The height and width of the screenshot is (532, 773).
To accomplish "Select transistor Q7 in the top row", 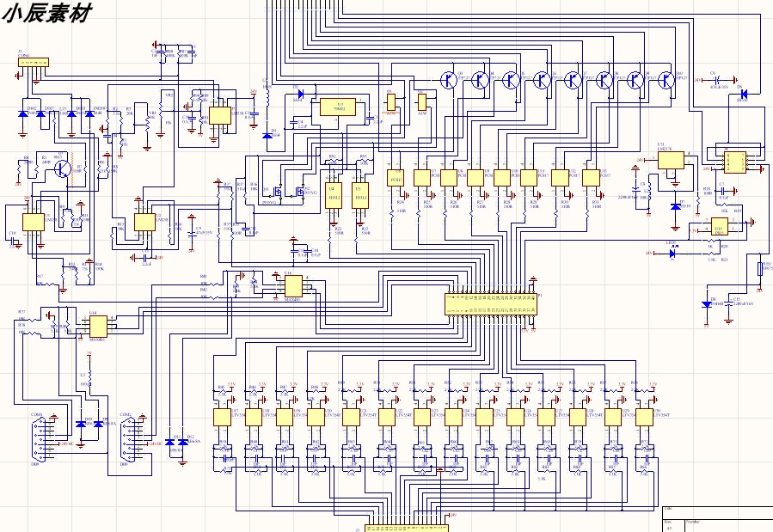I will tap(573, 80).
